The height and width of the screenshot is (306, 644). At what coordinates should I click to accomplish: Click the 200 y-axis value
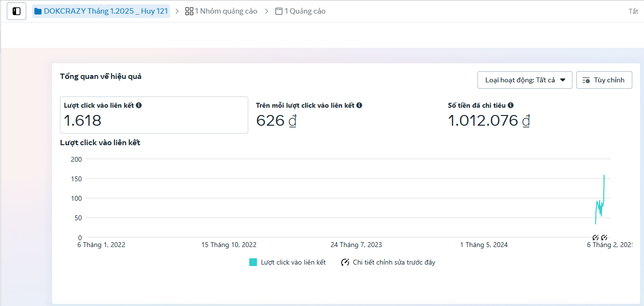(x=76, y=159)
